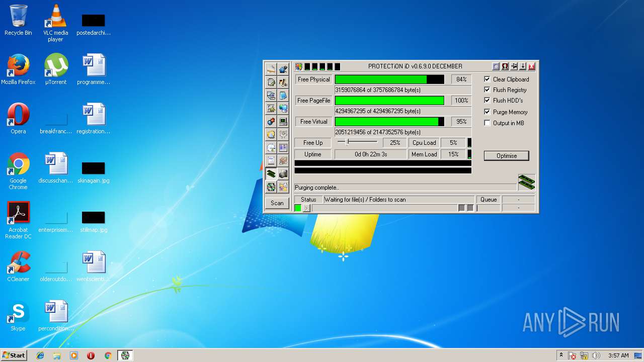Click the 'Waiting for file(s) / Folders to scan' text
Image resolution: width=644 pixels, height=362 pixels.
click(365, 200)
